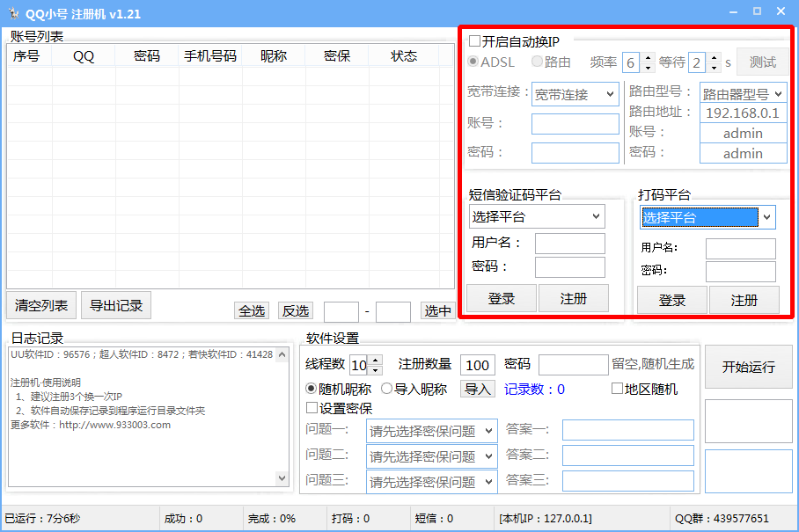
Task: Click the 记录数：0 text
Action: (x=534, y=390)
